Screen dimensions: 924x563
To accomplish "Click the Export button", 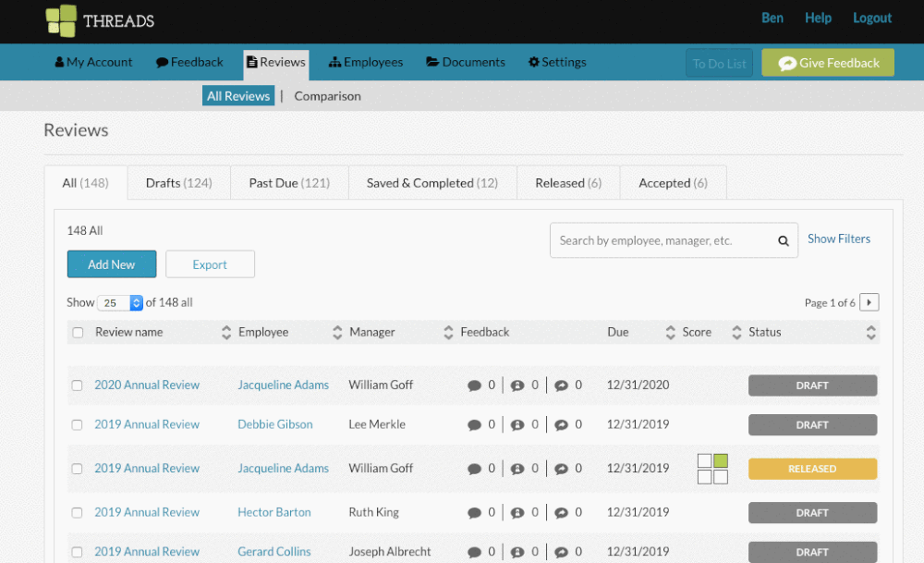I will [x=211, y=264].
